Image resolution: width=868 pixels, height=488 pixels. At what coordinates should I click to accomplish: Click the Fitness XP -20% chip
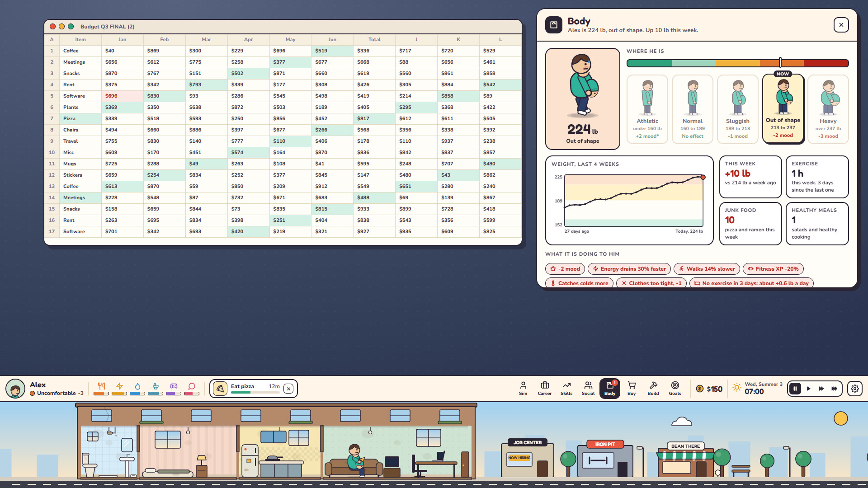point(773,269)
